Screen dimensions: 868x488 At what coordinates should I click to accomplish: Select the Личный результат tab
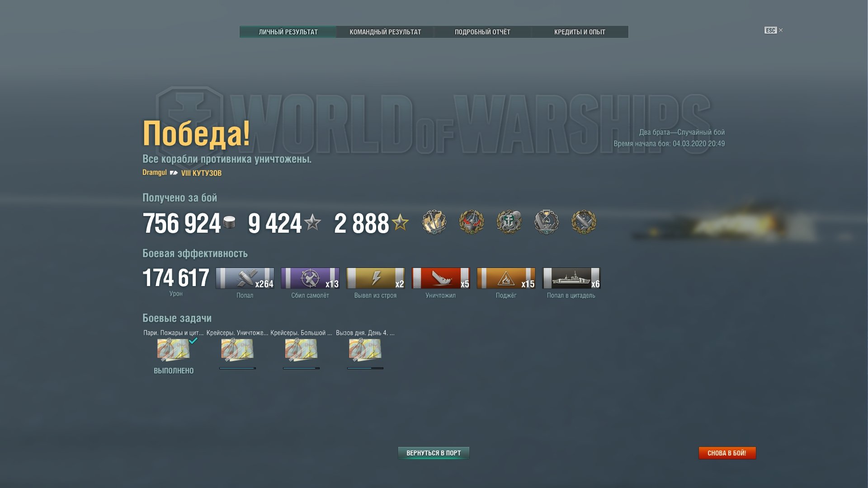pyautogui.click(x=288, y=32)
